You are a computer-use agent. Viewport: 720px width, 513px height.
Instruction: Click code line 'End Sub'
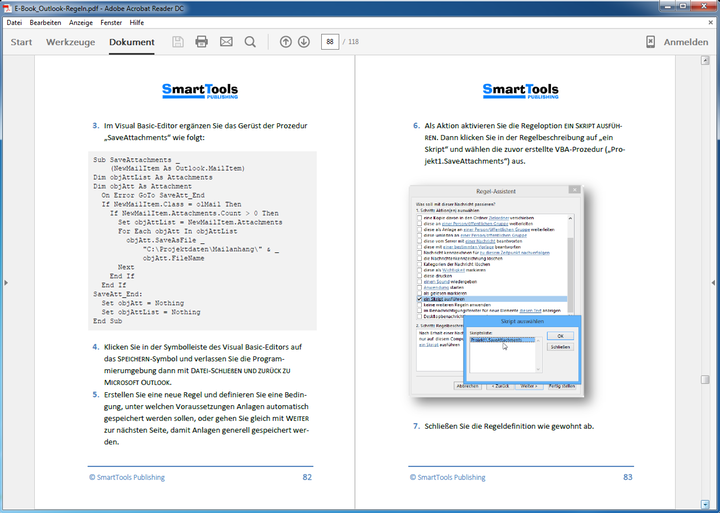107,321
